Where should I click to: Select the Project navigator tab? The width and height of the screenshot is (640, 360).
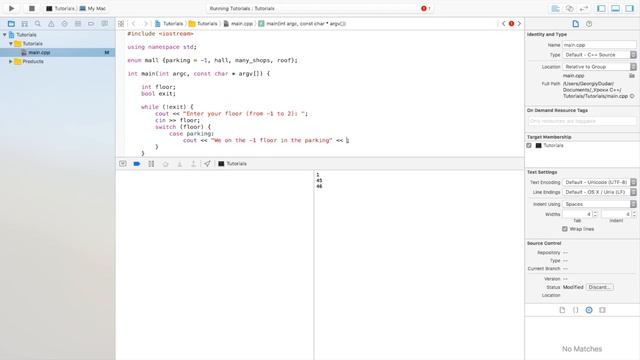(x=11, y=24)
